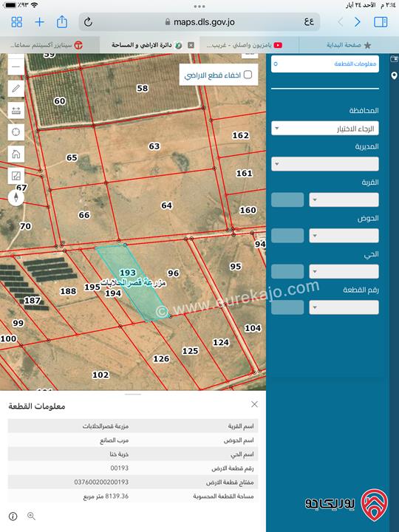399x532 pixels.
Task: Expand the المديرية dropdown
Action: [x=325, y=164]
